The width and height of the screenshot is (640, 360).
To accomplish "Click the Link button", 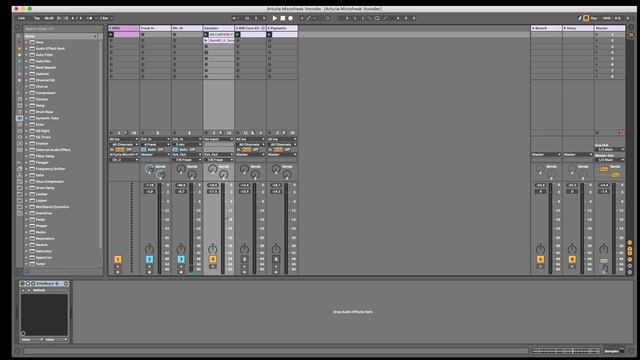I will click(22, 18).
